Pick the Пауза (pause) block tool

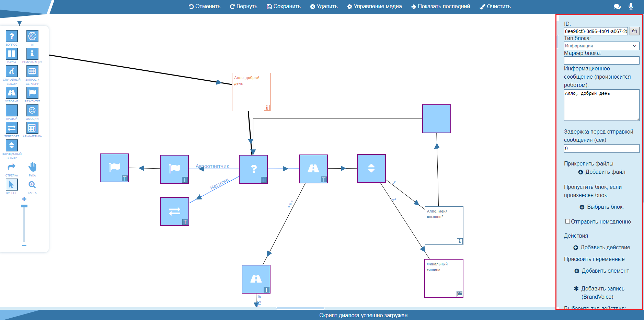click(12, 54)
